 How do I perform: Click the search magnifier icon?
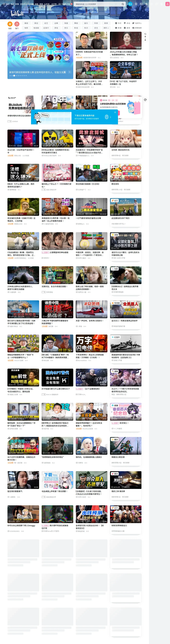point(123,4)
